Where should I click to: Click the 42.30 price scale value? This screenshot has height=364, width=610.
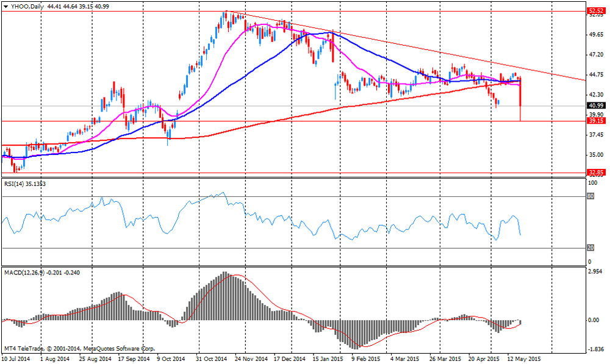click(596, 95)
